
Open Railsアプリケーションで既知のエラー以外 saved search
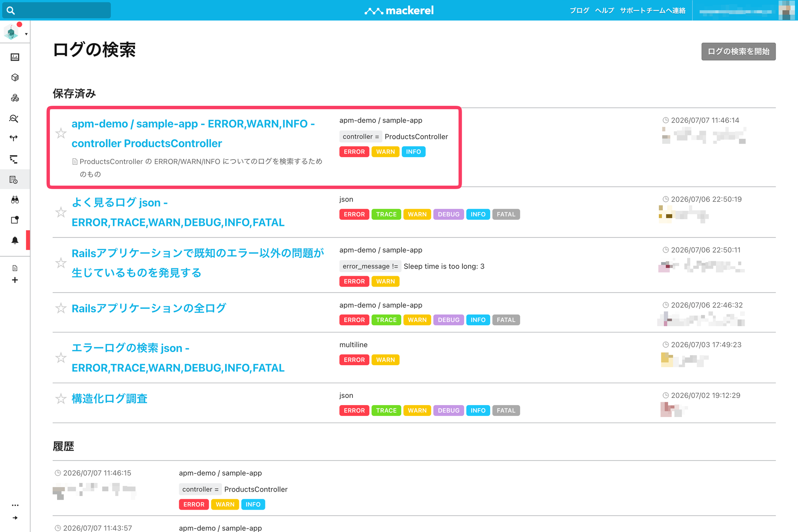198,263
